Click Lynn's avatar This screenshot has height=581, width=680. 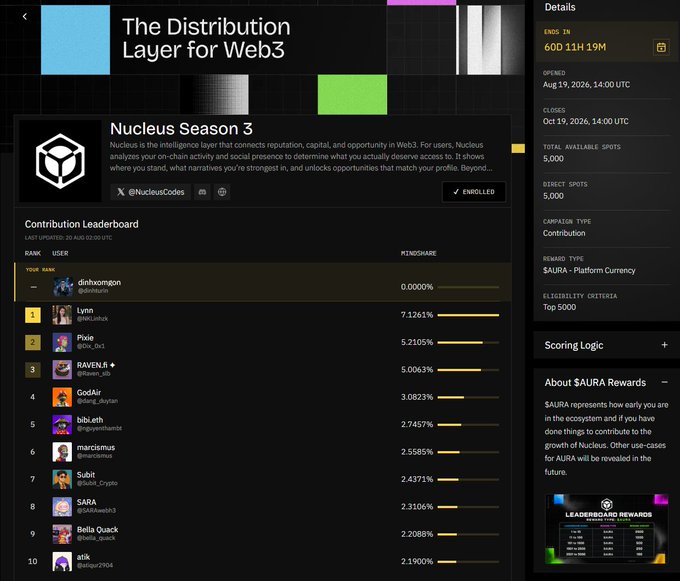(x=62, y=315)
